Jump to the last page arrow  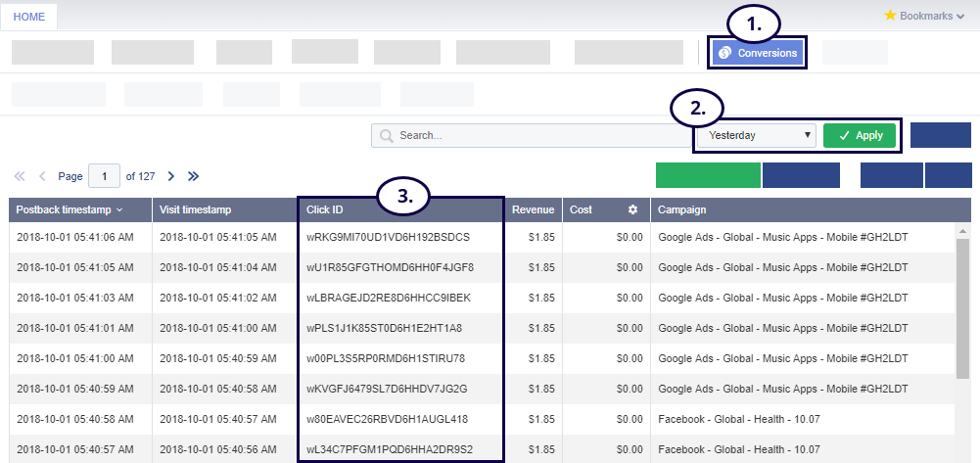coord(194,176)
